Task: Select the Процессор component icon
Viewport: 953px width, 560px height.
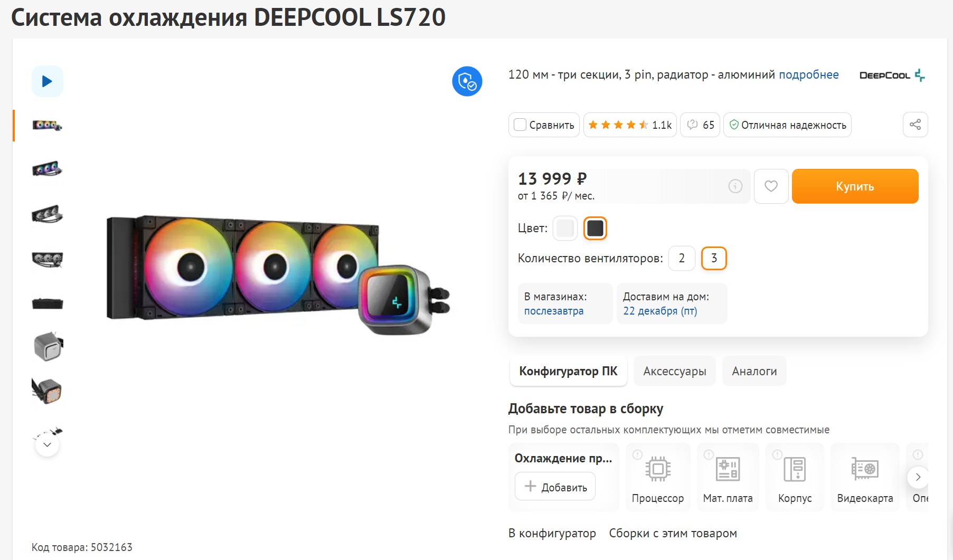Action: (658, 469)
